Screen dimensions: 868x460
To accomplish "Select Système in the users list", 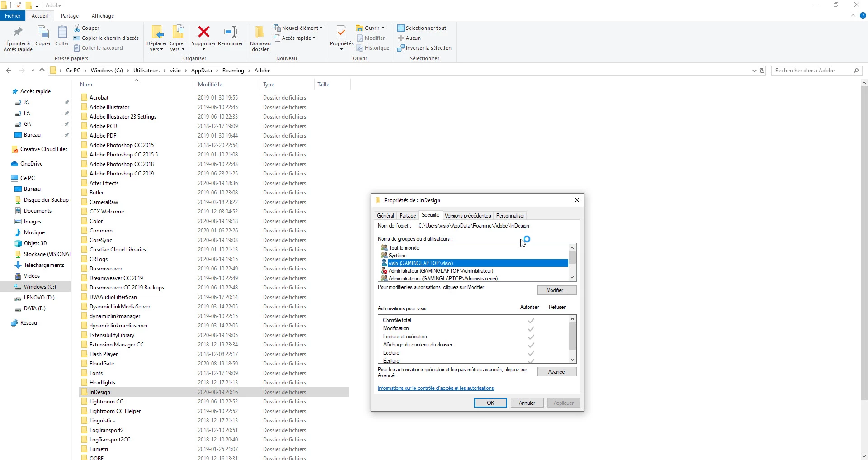I will 474,256.
